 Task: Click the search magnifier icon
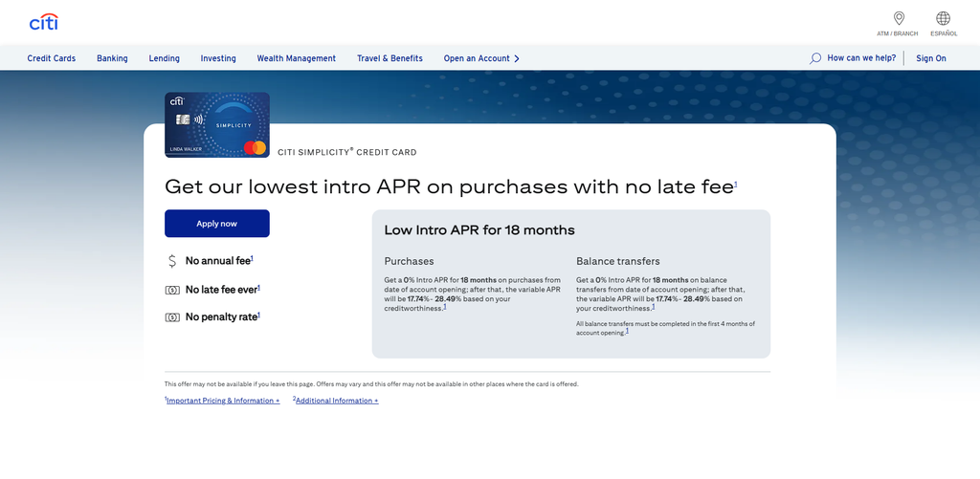[815, 58]
